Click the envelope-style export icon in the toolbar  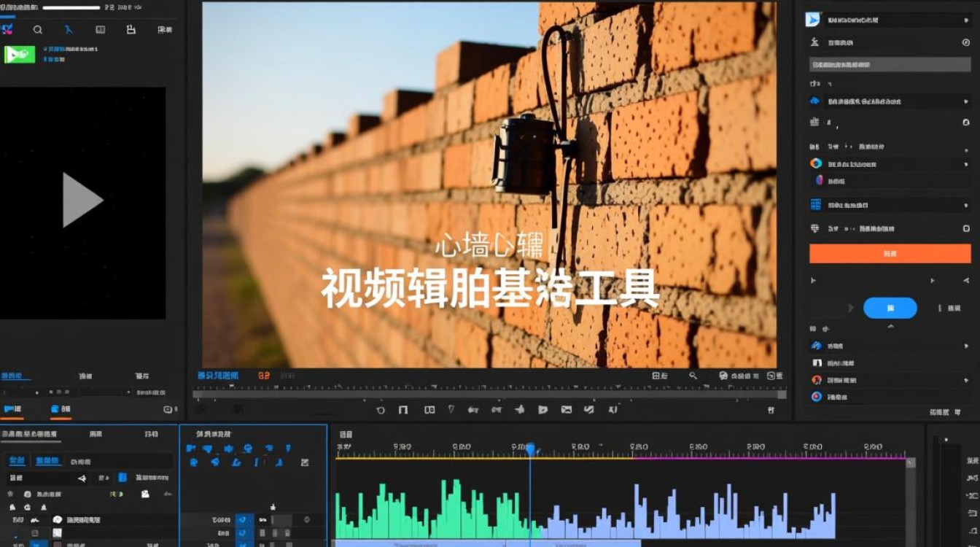click(566, 410)
